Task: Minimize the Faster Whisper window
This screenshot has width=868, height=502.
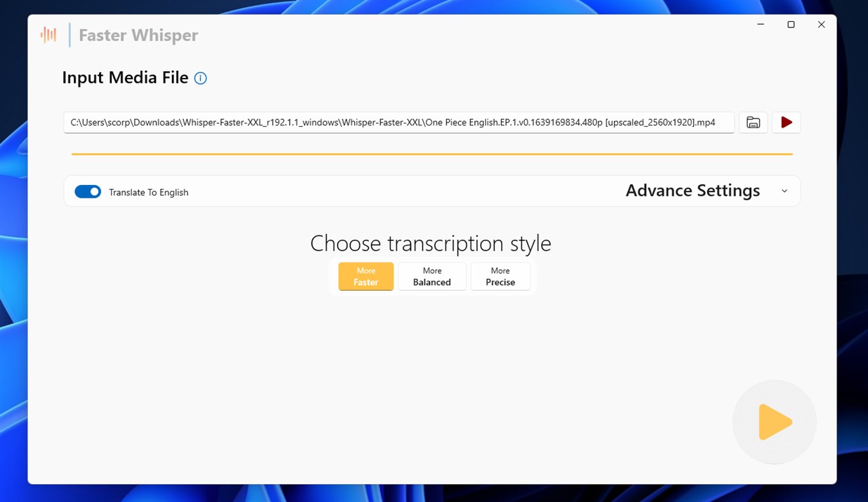Action: pyautogui.click(x=761, y=24)
